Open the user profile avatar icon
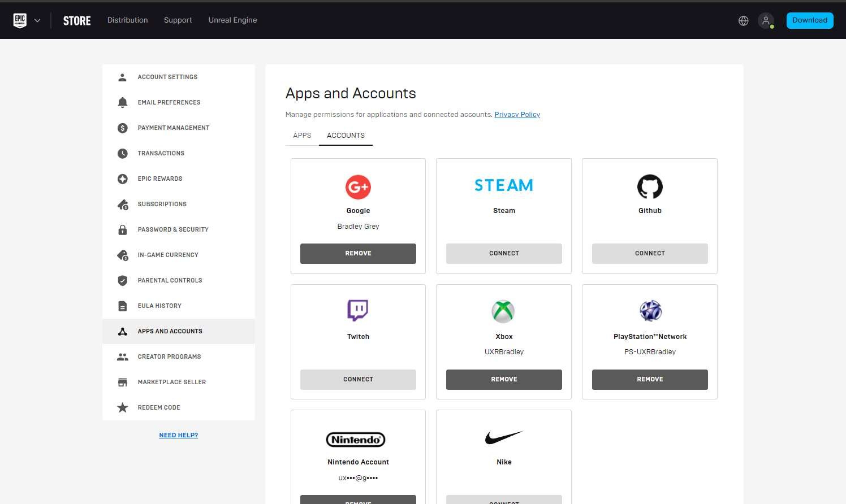Screen dimensions: 846x504 [766, 20]
